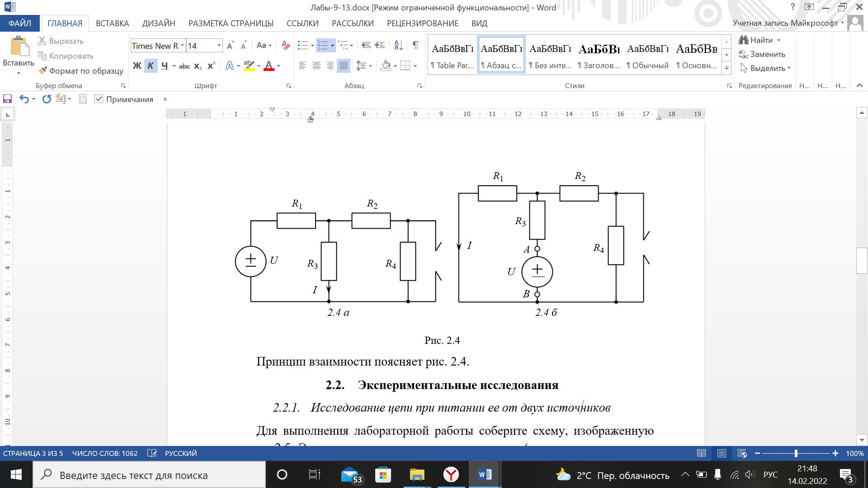Screen dimensions: 868x488
Task: Click the Заменить button
Action: pyautogui.click(x=762, y=54)
